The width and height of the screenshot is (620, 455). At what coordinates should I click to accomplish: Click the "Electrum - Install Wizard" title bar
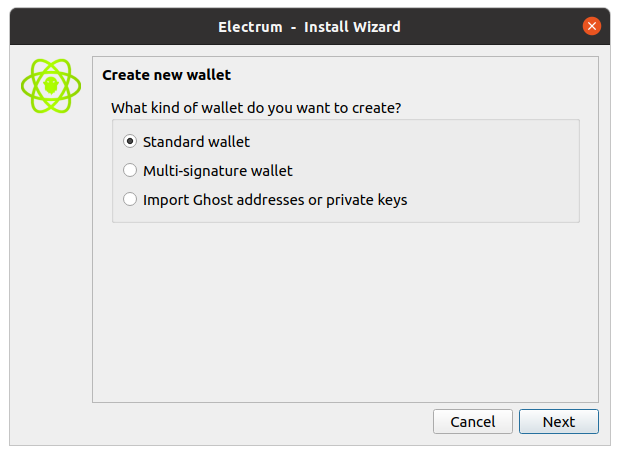pyautogui.click(x=309, y=26)
